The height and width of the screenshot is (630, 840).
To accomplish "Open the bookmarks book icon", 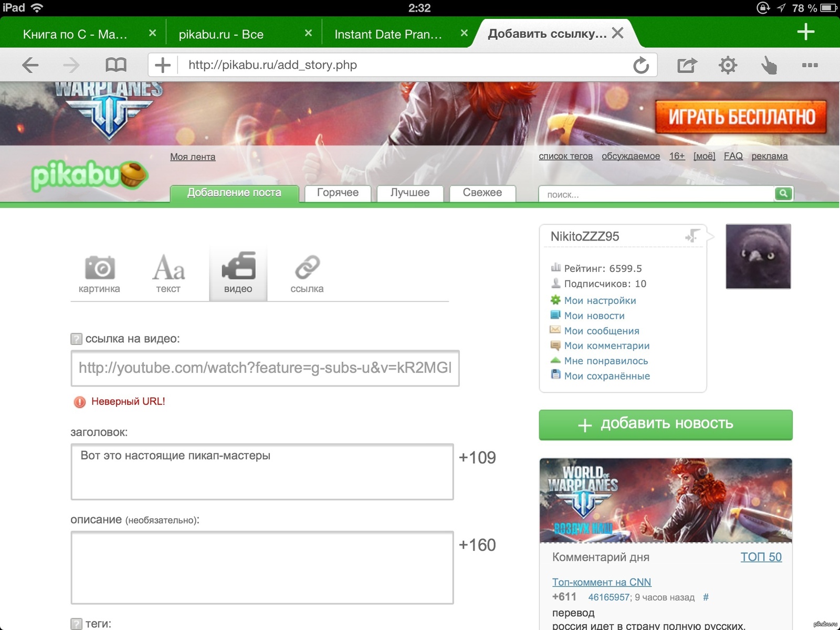I will [116, 65].
